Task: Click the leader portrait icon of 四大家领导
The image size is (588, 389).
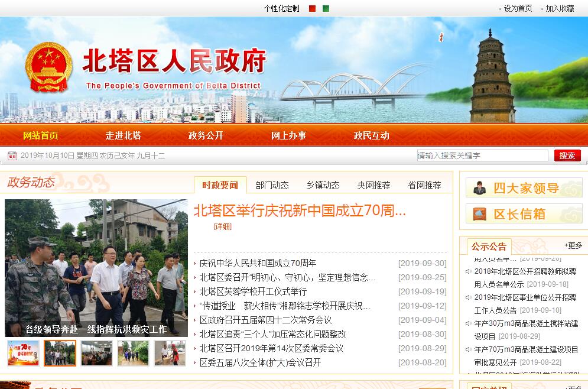Action: point(479,188)
